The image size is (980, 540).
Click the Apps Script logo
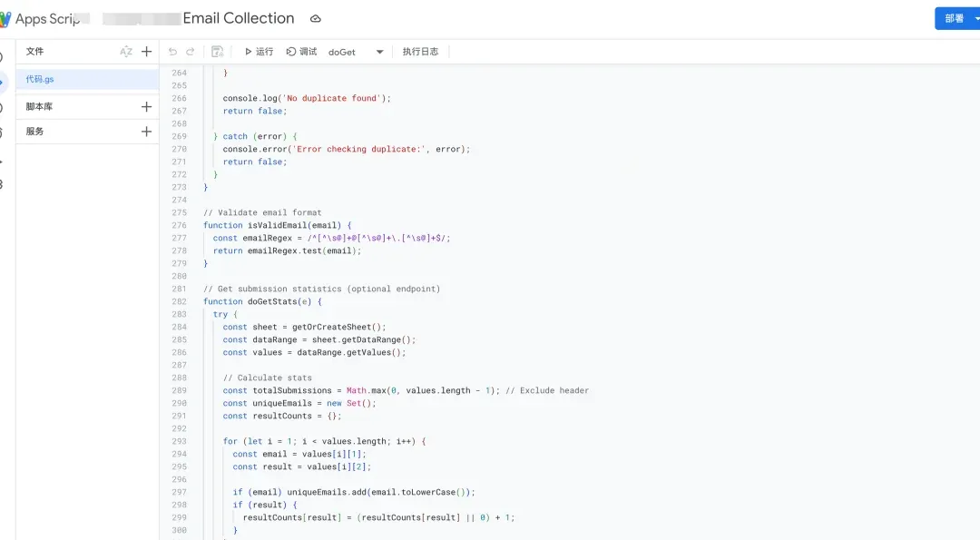pos(5,19)
